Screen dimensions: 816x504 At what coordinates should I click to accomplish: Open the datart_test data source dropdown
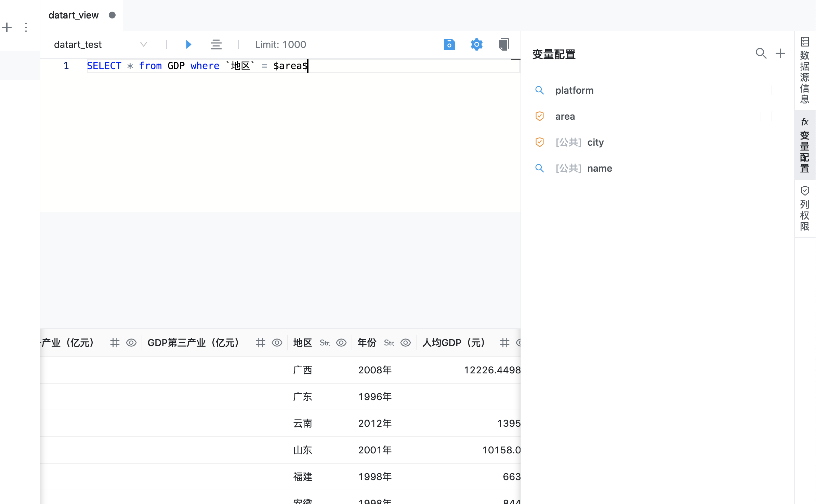[101, 44]
